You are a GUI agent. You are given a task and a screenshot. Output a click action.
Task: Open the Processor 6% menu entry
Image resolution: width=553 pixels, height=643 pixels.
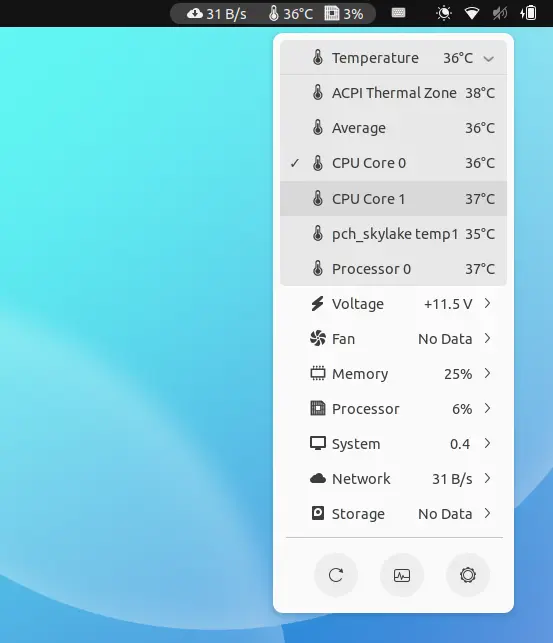tap(394, 409)
